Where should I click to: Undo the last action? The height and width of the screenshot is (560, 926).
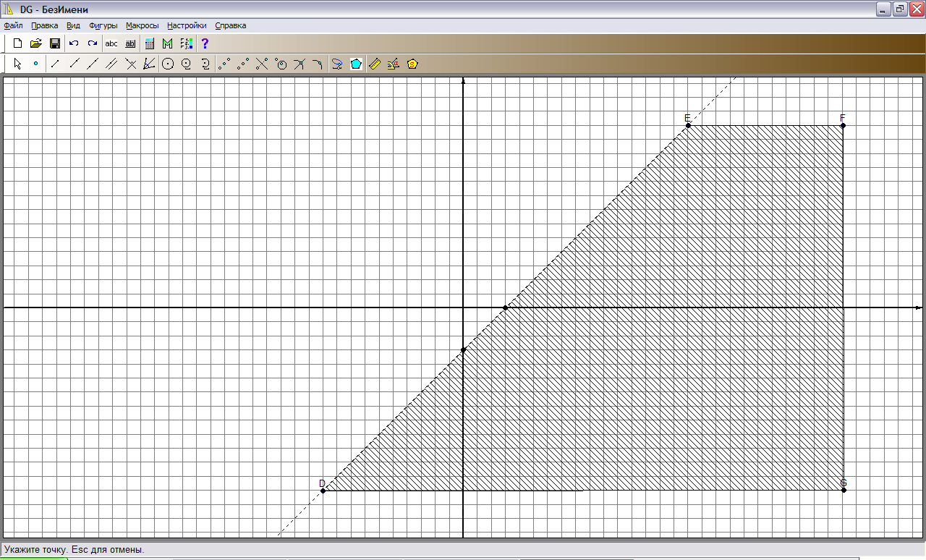tap(74, 43)
